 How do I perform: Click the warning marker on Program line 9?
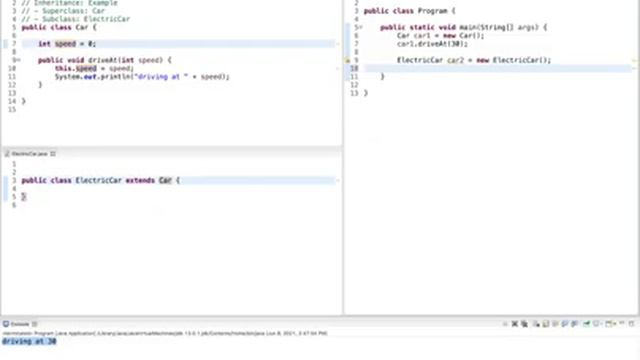pyautogui.click(x=348, y=60)
